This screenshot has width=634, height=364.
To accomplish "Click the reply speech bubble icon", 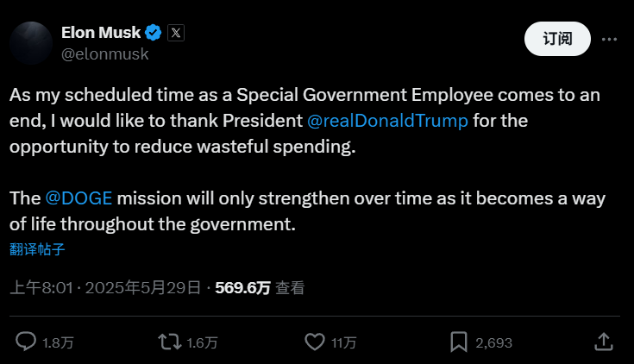I will click(27, 342).
